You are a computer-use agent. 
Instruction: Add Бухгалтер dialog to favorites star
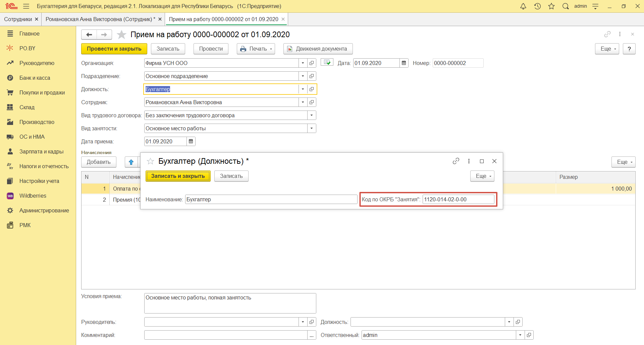(x=150, y=161)
